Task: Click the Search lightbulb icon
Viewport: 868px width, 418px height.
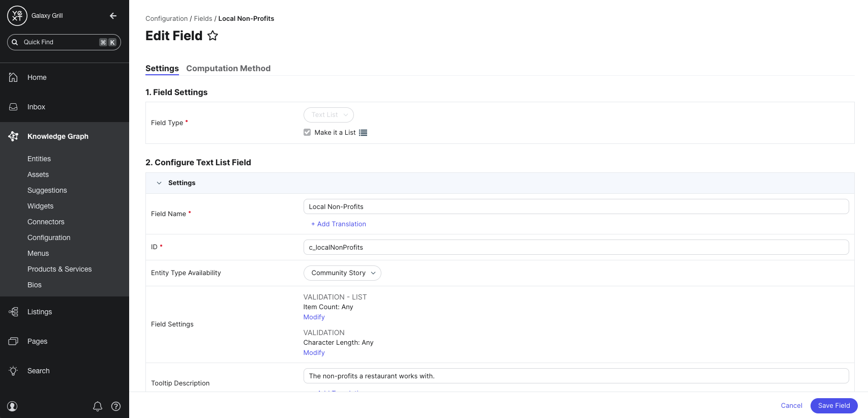Action: click(x=13, y=371)
